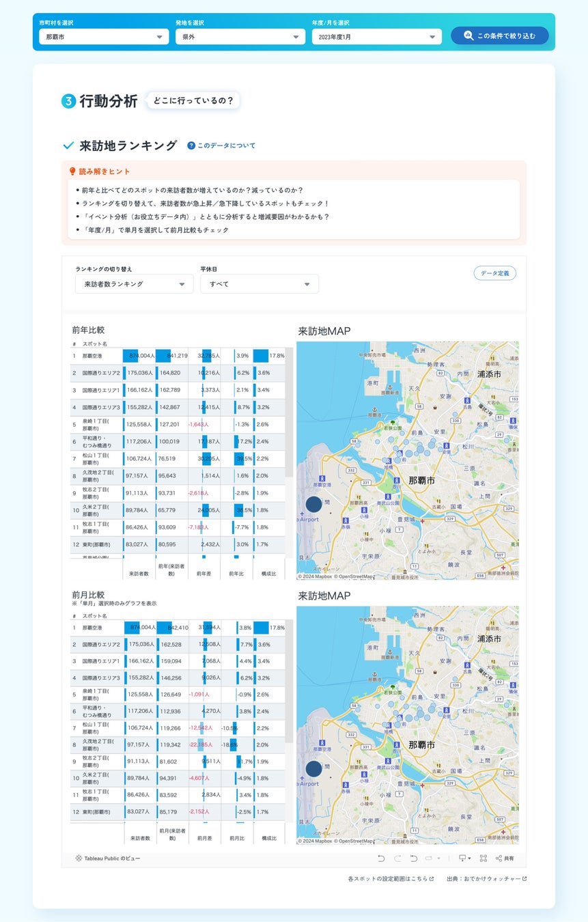This screenshot has height=922, width=588.
Task: Click the -22,185人 value in 前月比較
Action: pos(201,745)
